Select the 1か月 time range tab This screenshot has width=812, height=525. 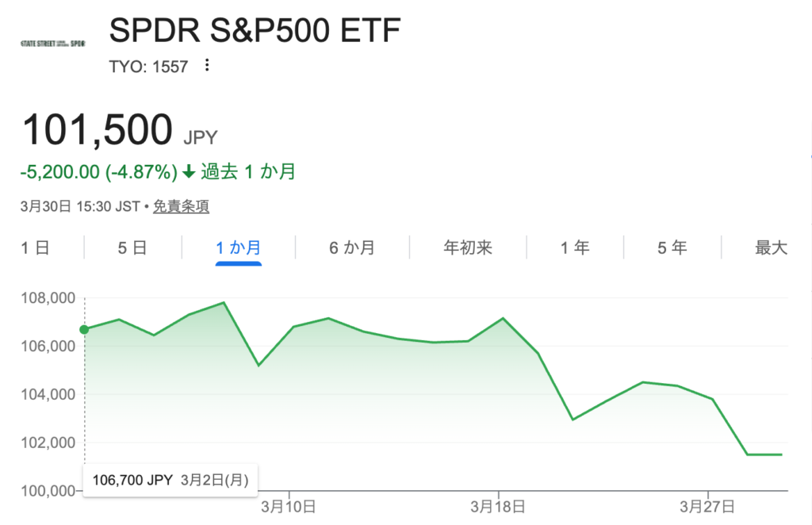pos(239,248)
